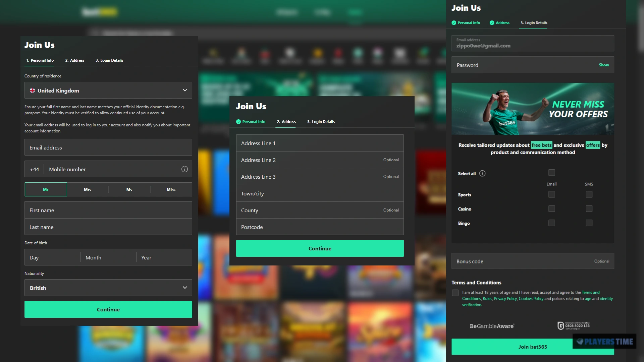Expand the Nationality British dropdown
The width and height of the screenshot is (644, 362).
tap(108, 288)
